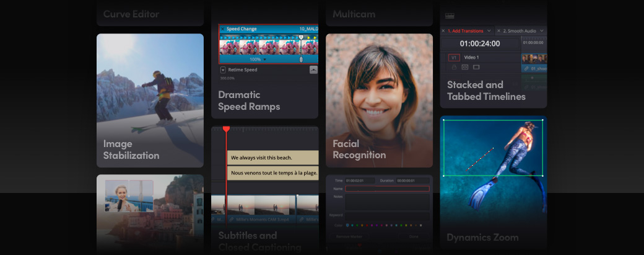
Task: Close the Smooth Audio timeline tab
Action: tap(498, 30)
